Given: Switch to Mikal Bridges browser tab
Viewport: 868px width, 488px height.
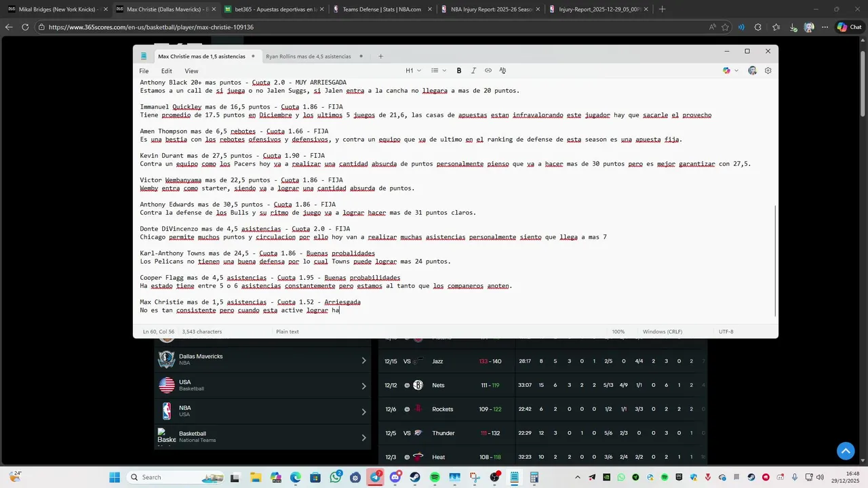Looking at the screenshot, I should coord(58,9).
